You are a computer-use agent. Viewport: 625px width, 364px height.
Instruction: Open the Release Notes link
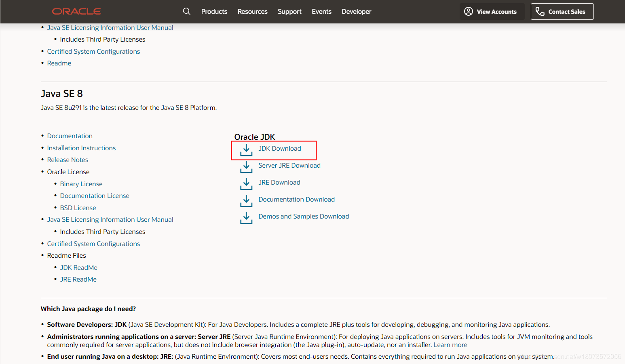tap(68, 160)
